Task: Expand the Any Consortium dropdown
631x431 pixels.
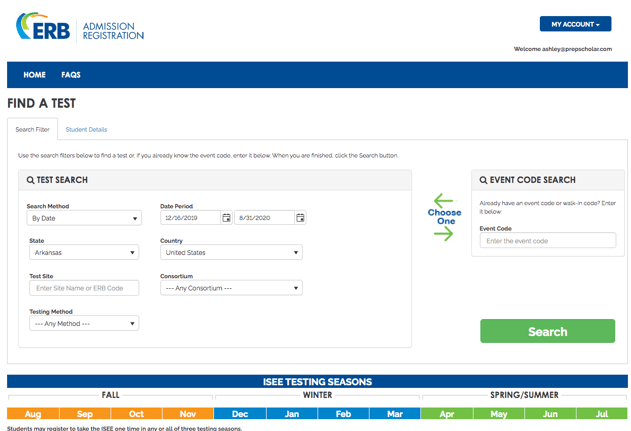Action: coord(231,288)
